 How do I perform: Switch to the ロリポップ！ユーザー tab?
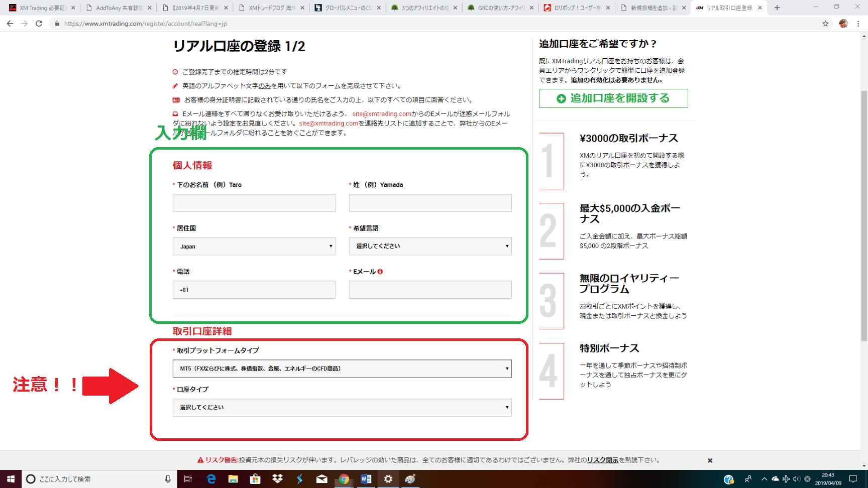coord(576,8)
